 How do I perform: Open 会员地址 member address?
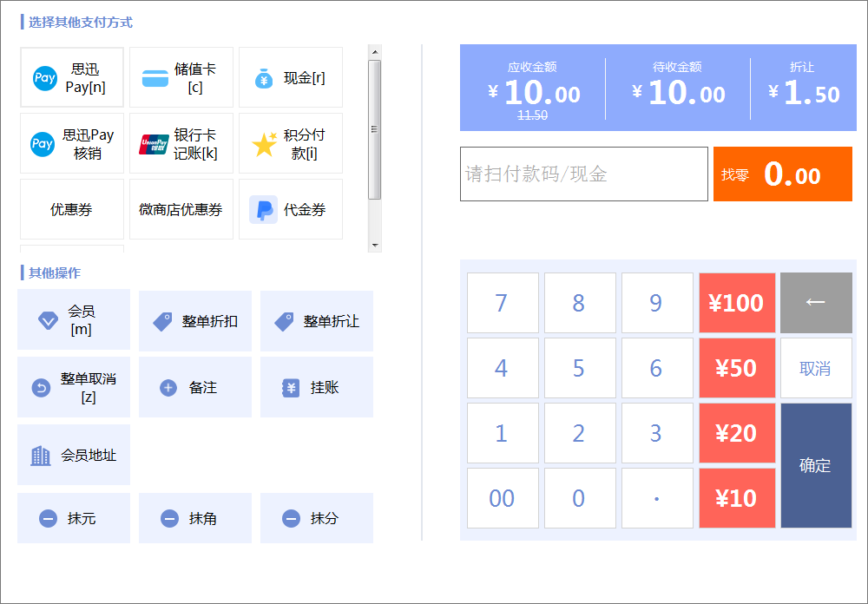74,455
